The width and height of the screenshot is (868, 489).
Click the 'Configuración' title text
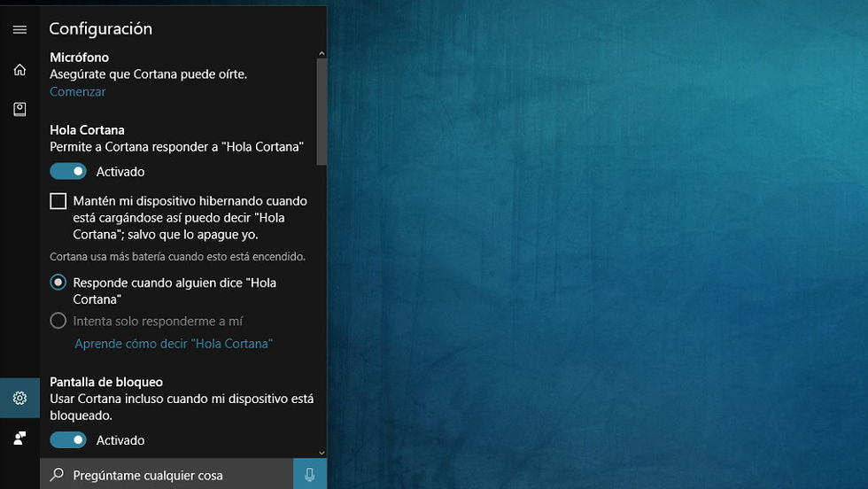(x=101, y=29)
